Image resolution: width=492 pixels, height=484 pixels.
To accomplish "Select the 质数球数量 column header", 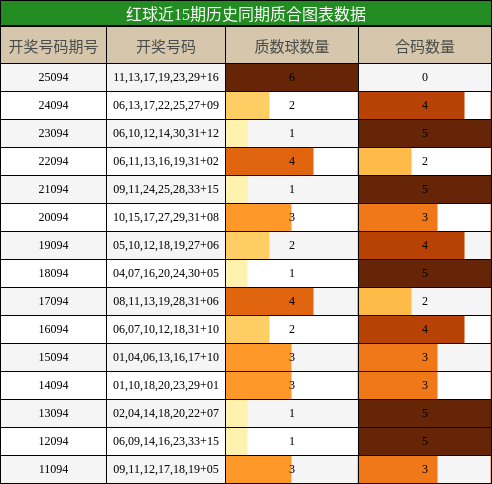I will coord(292,46).
